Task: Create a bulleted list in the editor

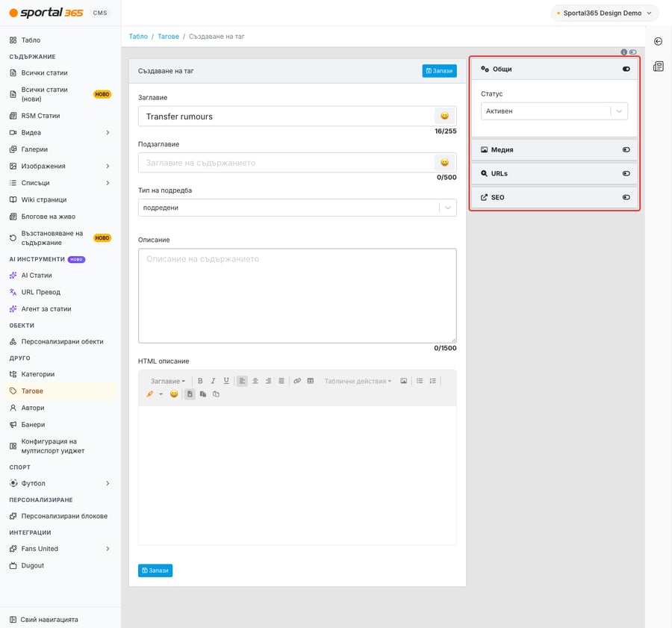Action: tap(420, 381)
